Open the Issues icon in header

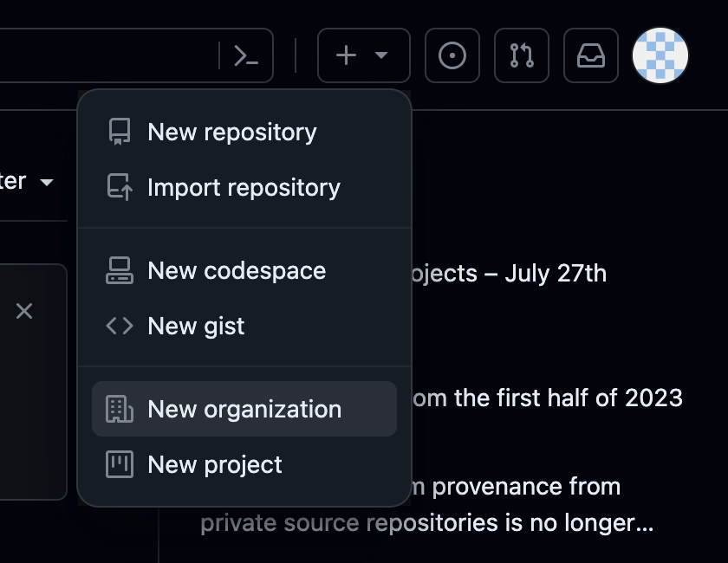coord(452,56)
